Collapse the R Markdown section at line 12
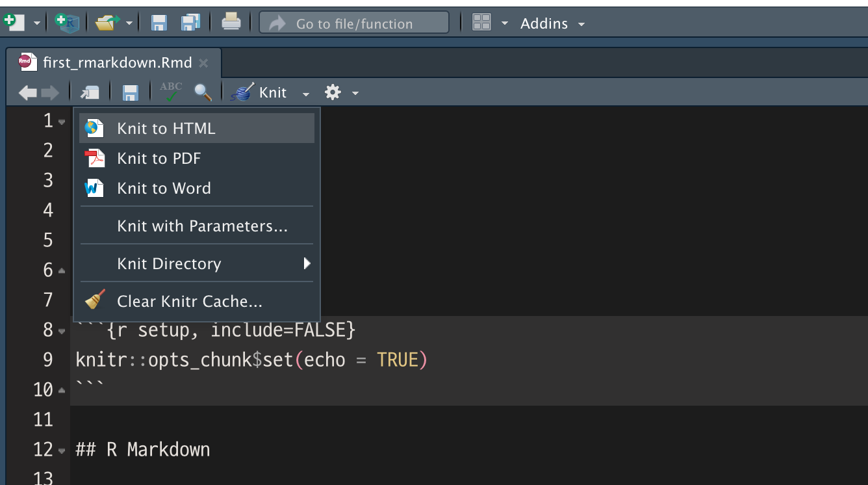Screen dimensions: 868x485 [x=62, y=451]
